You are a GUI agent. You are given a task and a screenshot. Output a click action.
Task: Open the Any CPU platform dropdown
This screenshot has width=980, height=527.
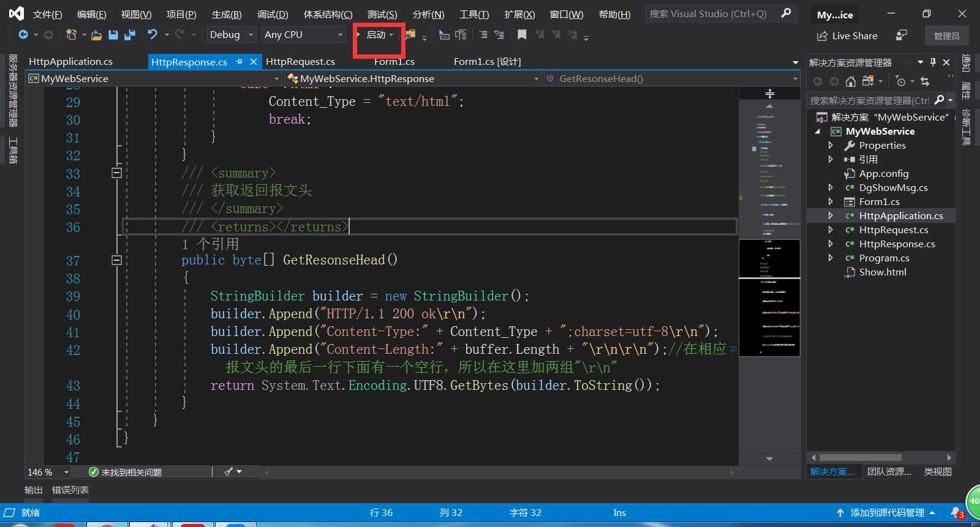point(303,35)
